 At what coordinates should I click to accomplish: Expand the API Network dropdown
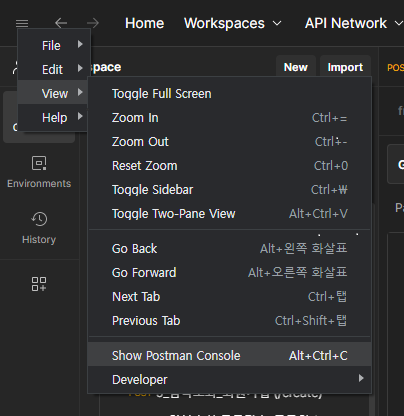coord(354,23)
